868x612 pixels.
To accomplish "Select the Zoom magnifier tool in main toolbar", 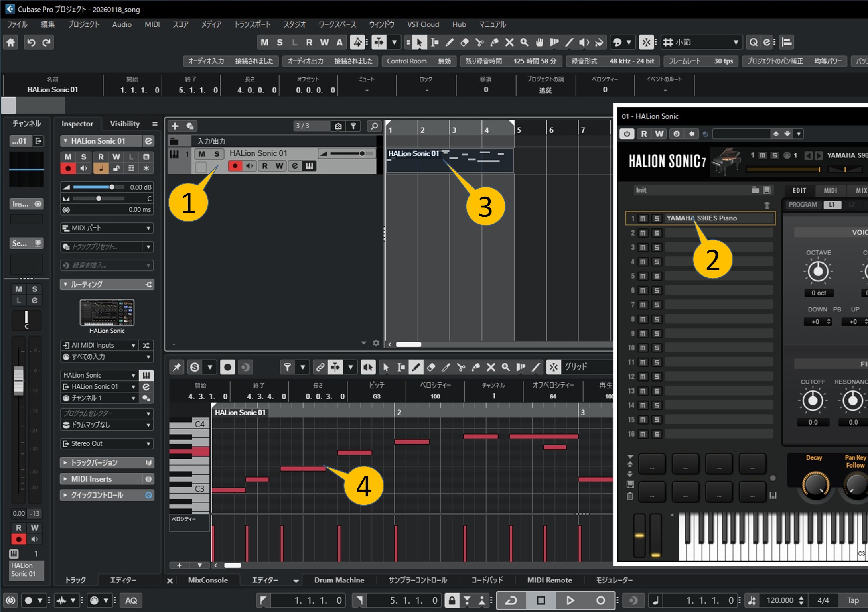I will click(524, 42).
